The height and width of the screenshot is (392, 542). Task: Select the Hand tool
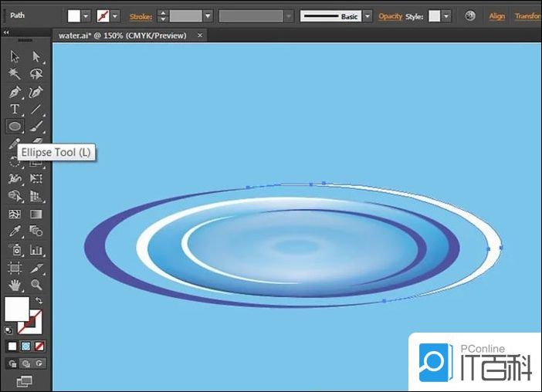[15, 285]
